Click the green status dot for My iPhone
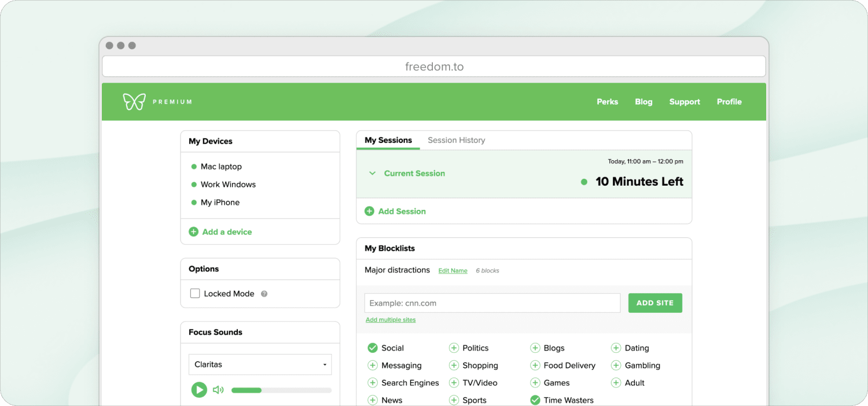 (x=194, y=202)
